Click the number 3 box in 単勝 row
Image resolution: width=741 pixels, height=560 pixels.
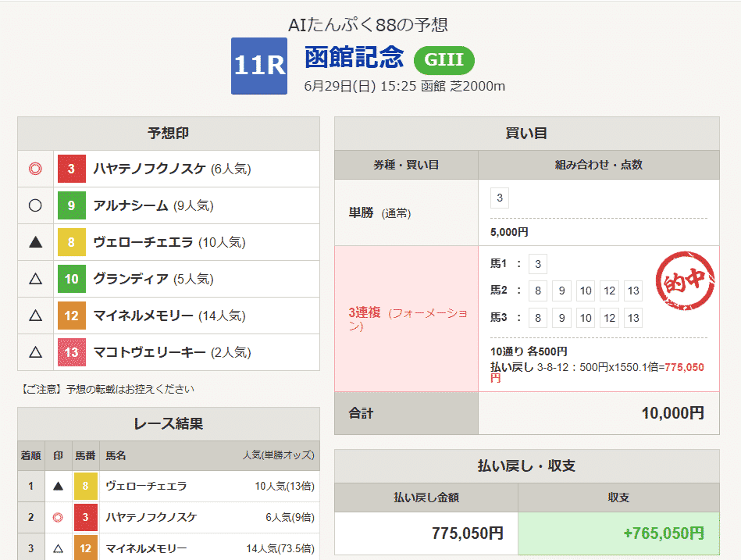point(501,198)
